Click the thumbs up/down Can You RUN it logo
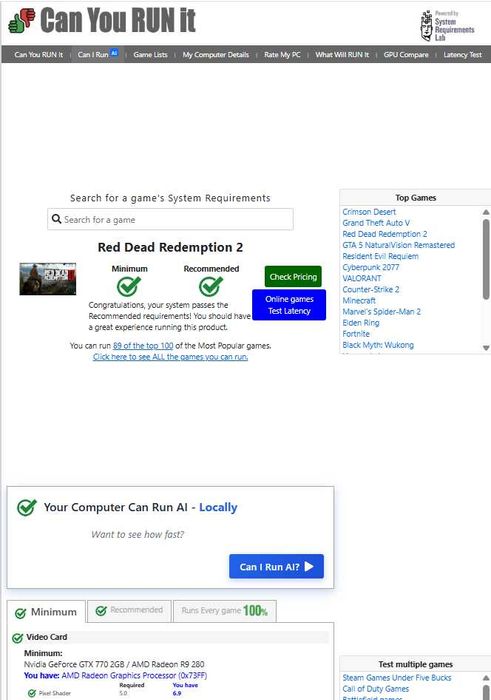The width and height of the screenshot is (491, 700). [x=21, y=21]
